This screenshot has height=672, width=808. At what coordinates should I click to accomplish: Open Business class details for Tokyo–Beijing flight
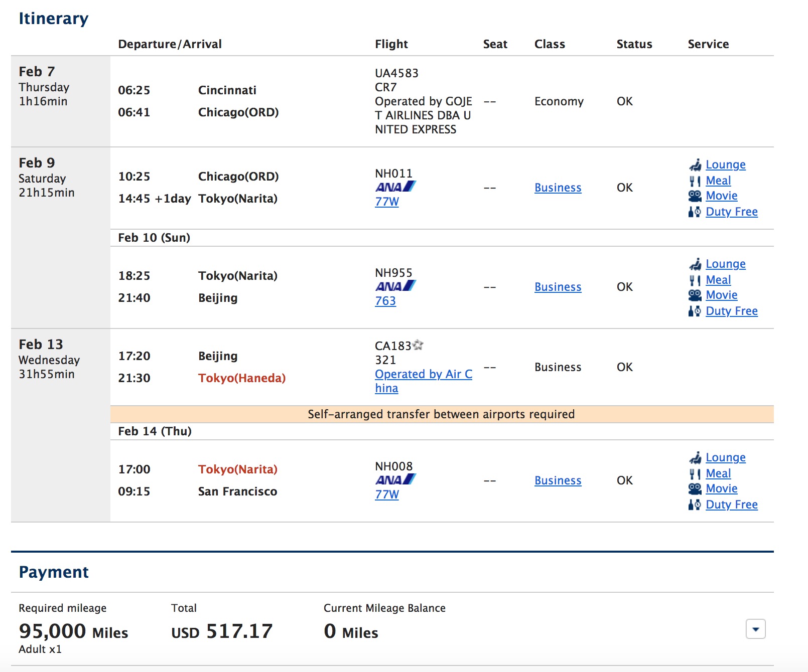coord(558,287)
